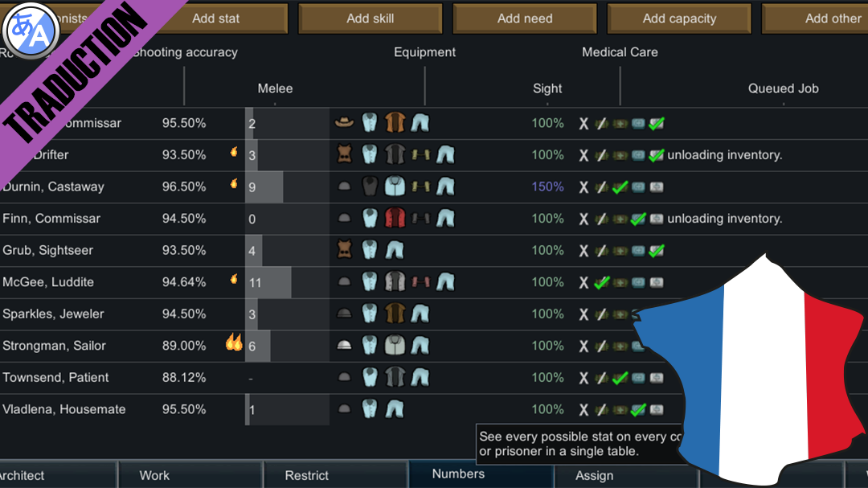868x488 pixels.
Task: Click Finn's red jacket equipment icon
Action: 394,219
